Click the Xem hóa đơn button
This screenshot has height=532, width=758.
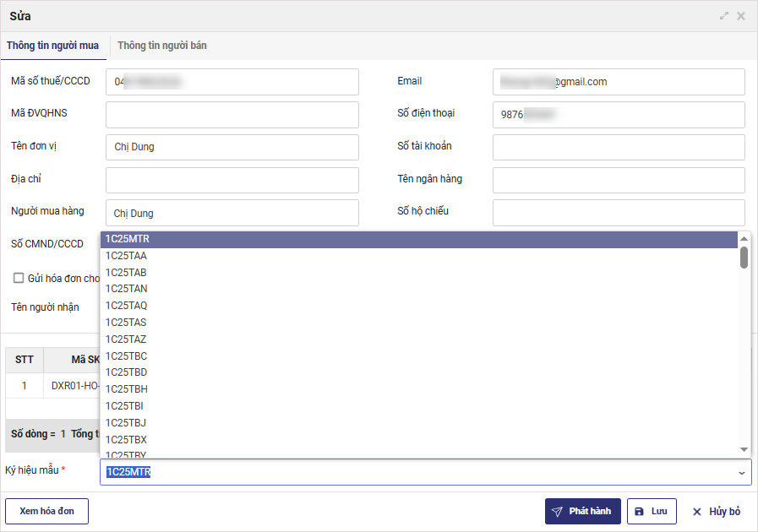click(x=47, y=512)
